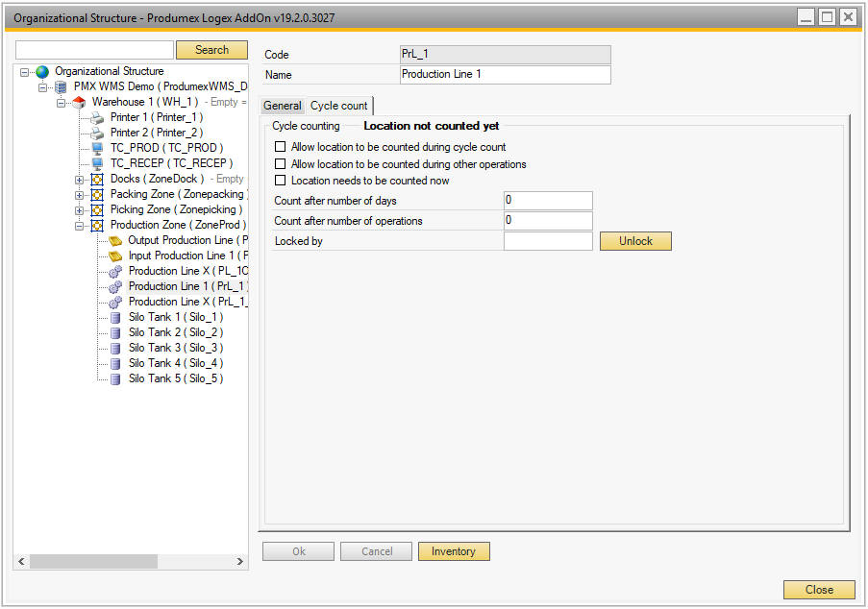Image resolution: width=868 pixels, height=609 pixels.
Task: Click the globe icon for Organizational Structure
Action: pyautogui.click(x=42, y=71)
